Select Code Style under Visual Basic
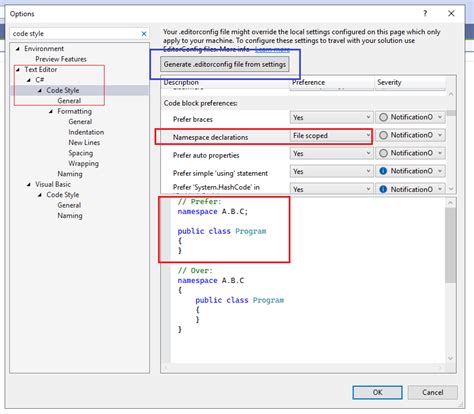The height and width of the screenshot is (414, 474). (63, 195)
